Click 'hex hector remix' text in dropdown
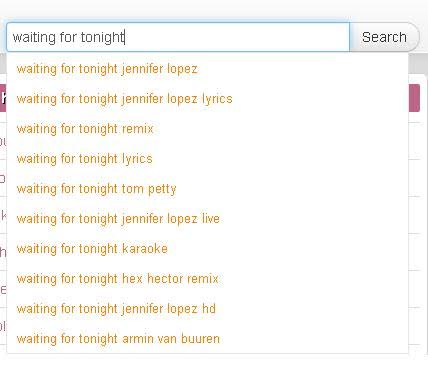The image size is (428, 369). coord(170,279)
